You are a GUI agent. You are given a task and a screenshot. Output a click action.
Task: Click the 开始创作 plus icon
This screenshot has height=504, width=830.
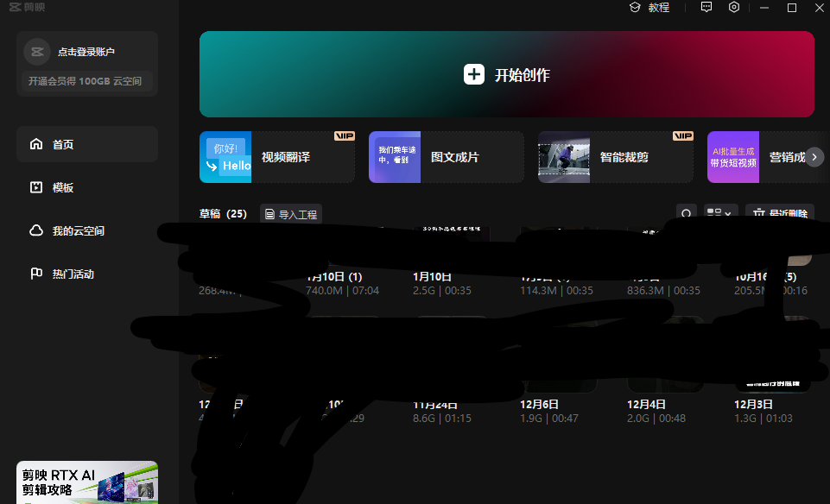[x=474, y=74]
